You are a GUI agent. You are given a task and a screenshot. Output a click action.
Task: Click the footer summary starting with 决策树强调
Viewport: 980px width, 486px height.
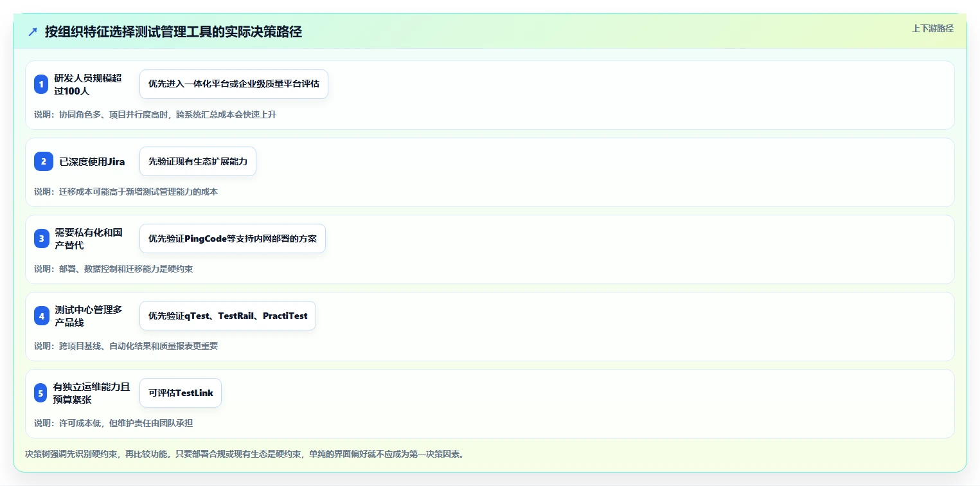(x=244, y=454)
